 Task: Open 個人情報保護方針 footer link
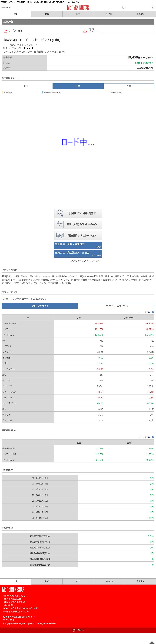[x=13, y=599]
